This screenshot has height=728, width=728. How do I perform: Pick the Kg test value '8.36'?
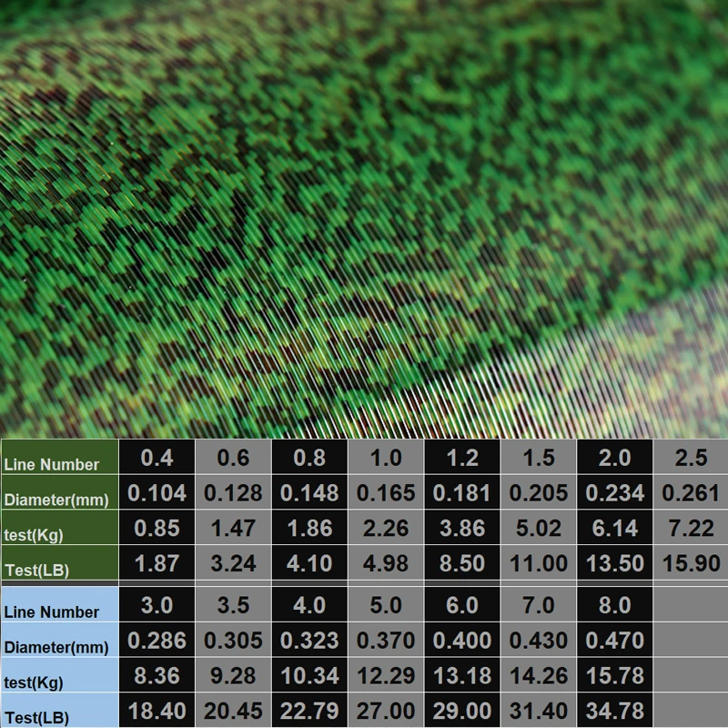[x=157, y=675]
